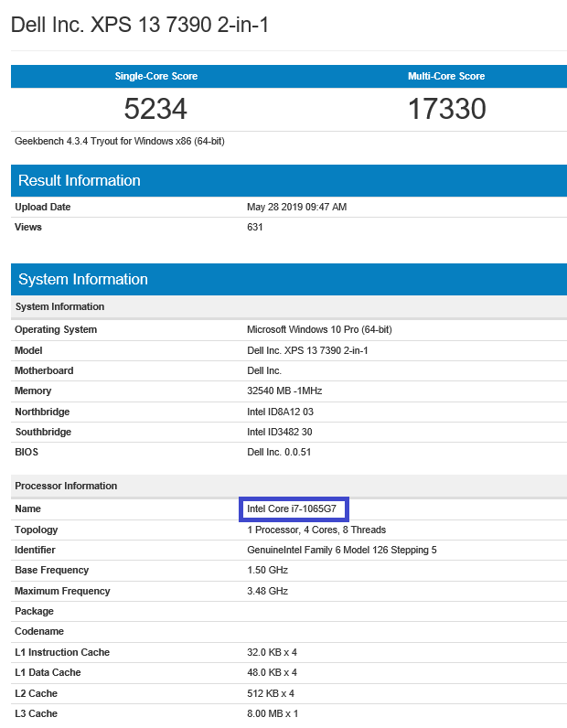Click the Codename label

[x=39, y=631]
